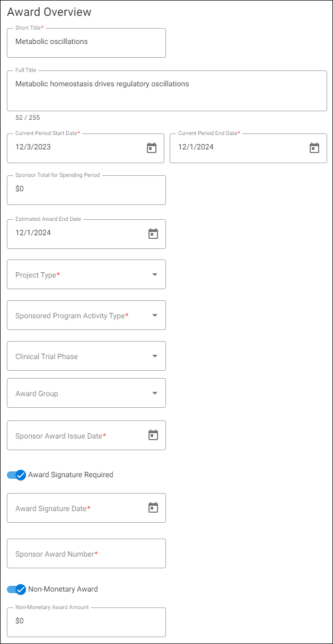Enable Award Signature Required toggle
This screenshot has width=333, height=644.
16,475
